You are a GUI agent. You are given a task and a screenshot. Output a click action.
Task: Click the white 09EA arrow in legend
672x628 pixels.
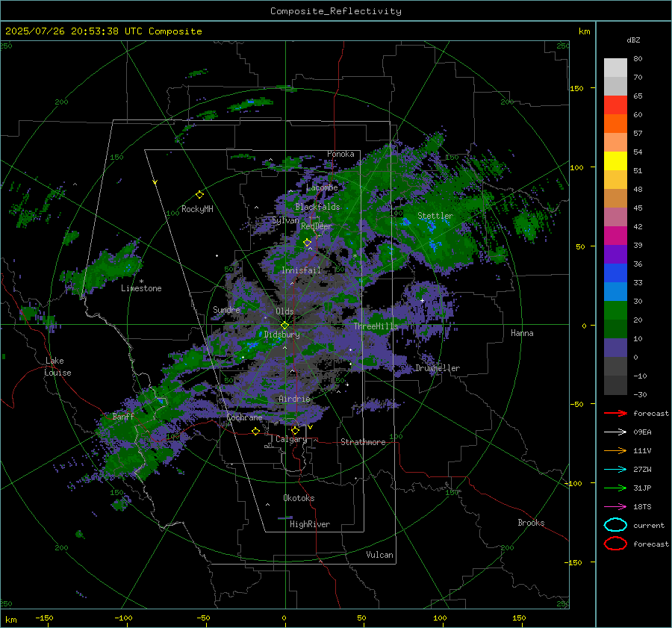pyautogui.click(x=615, y=432)
